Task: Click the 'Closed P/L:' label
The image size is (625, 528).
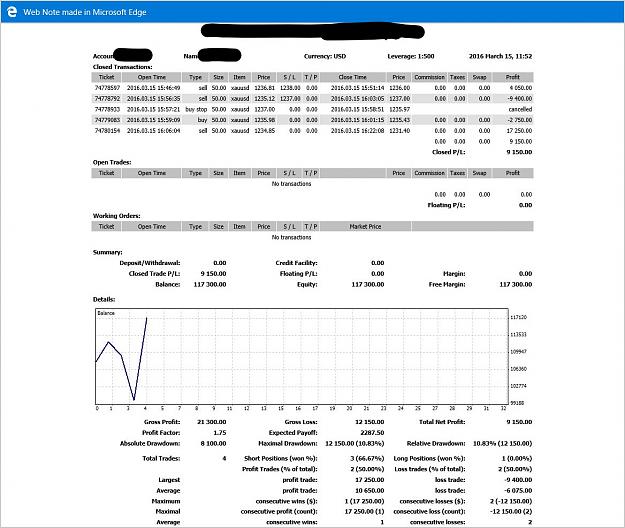Action: click(x=448, y=152)
